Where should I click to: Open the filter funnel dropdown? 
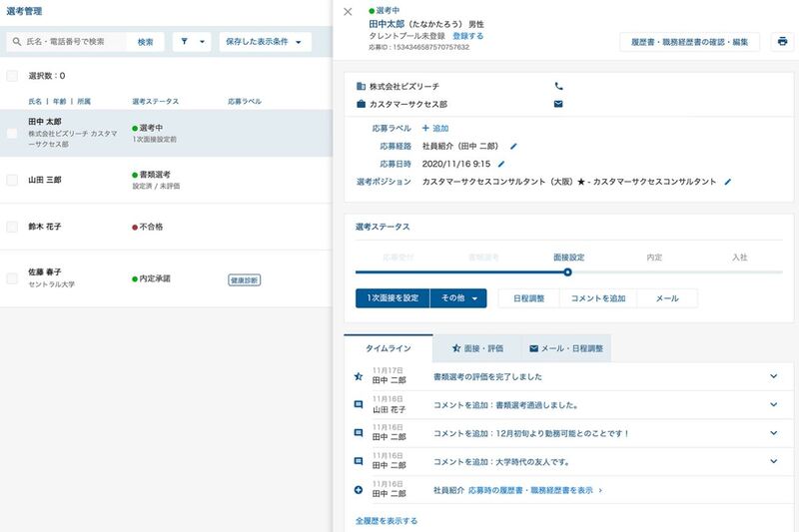[192, 42]
